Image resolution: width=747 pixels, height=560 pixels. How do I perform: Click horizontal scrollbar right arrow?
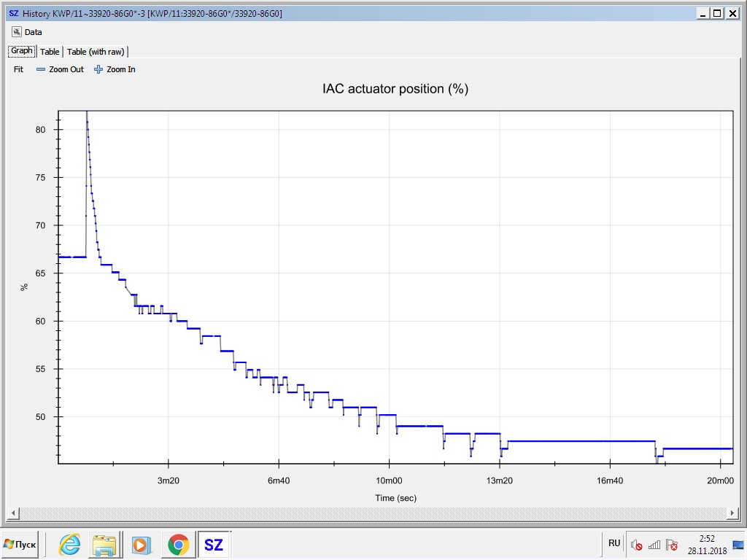point(735,513)
